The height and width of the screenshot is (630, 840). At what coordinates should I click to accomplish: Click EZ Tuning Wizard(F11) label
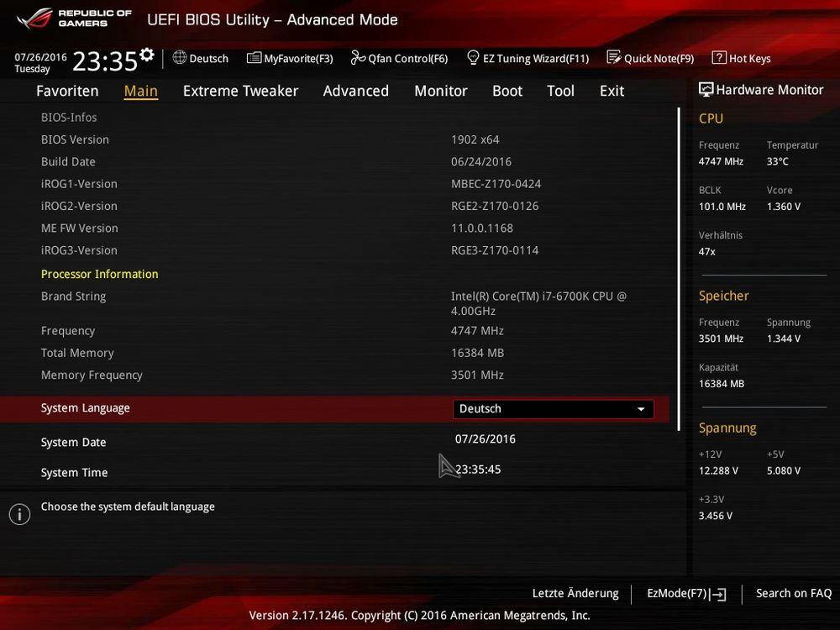point(536,59)
